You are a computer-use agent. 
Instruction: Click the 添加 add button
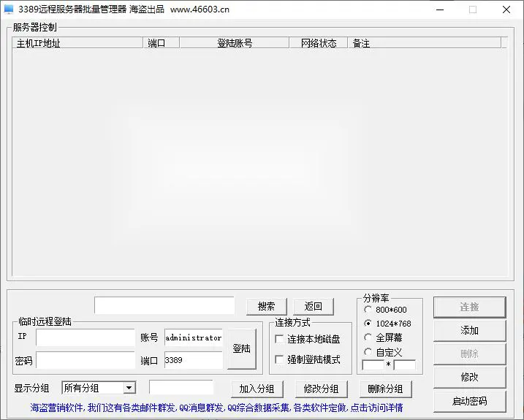[x=469, y=330]
